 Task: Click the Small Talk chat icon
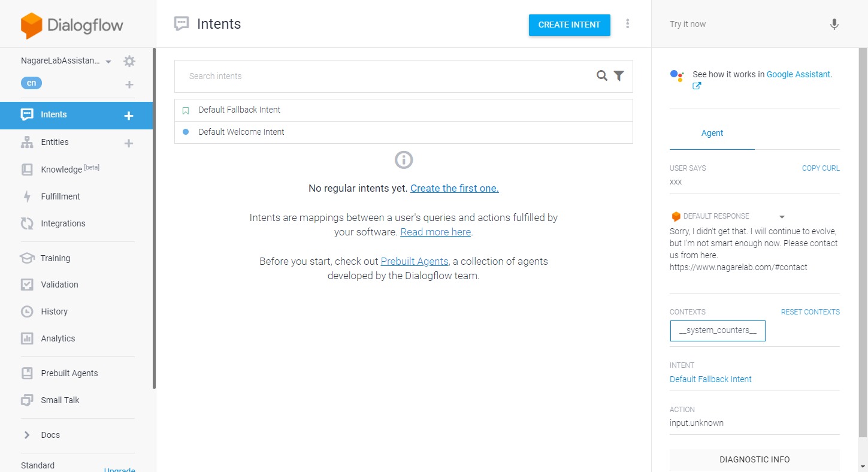pos(27,400)
